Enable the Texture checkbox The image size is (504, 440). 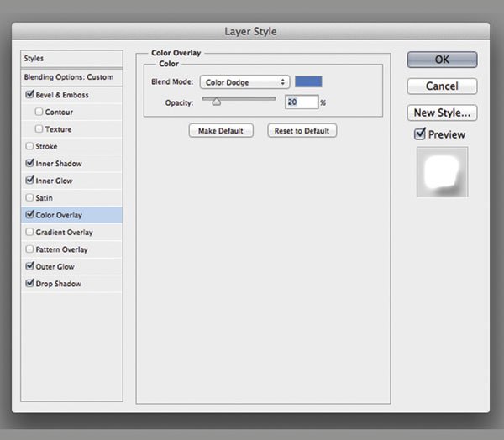click(x=39, y=129)
